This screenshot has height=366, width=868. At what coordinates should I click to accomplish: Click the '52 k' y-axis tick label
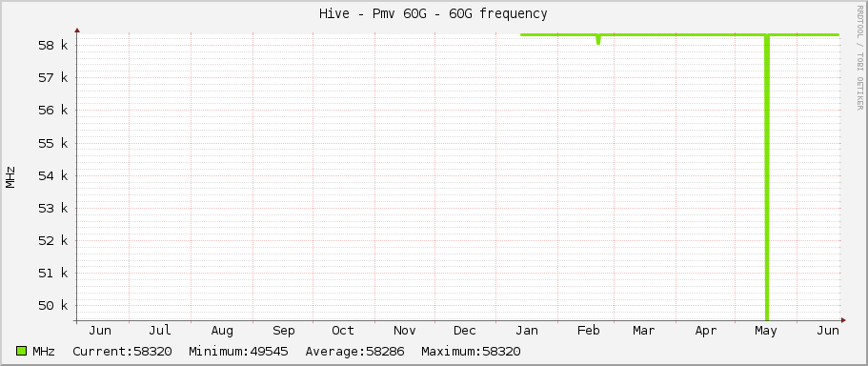[x=53, y=241]
